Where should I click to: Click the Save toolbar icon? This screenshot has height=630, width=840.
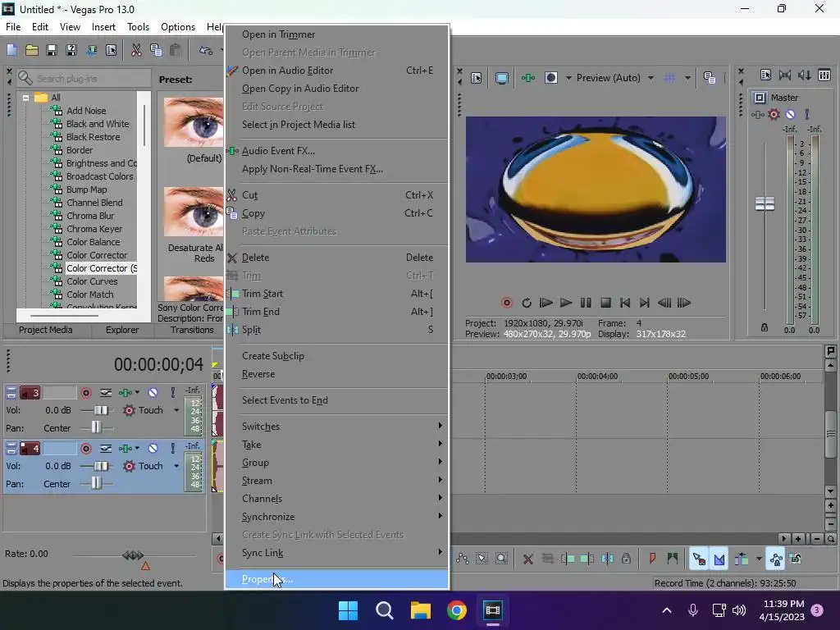tap(52, 50)
